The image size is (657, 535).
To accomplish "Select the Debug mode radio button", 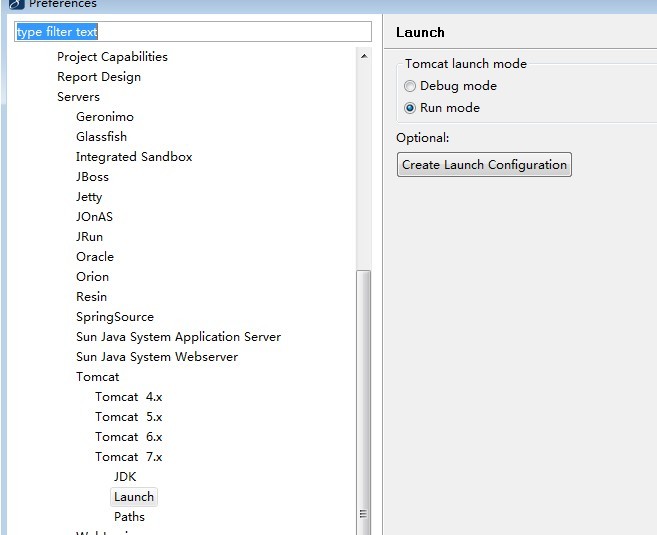I will pyautogui.click(x=409, y=86).
